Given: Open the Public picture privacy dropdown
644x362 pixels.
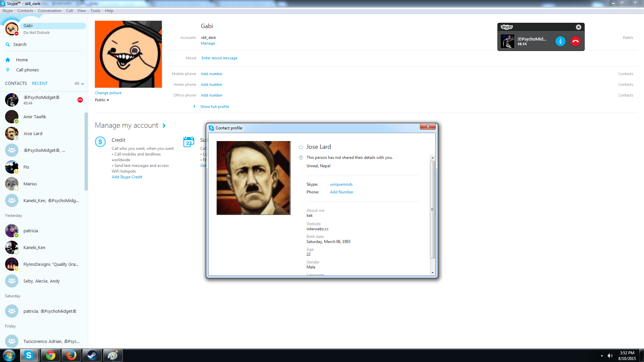Looking at the screenshot, I should click(102, 100).
